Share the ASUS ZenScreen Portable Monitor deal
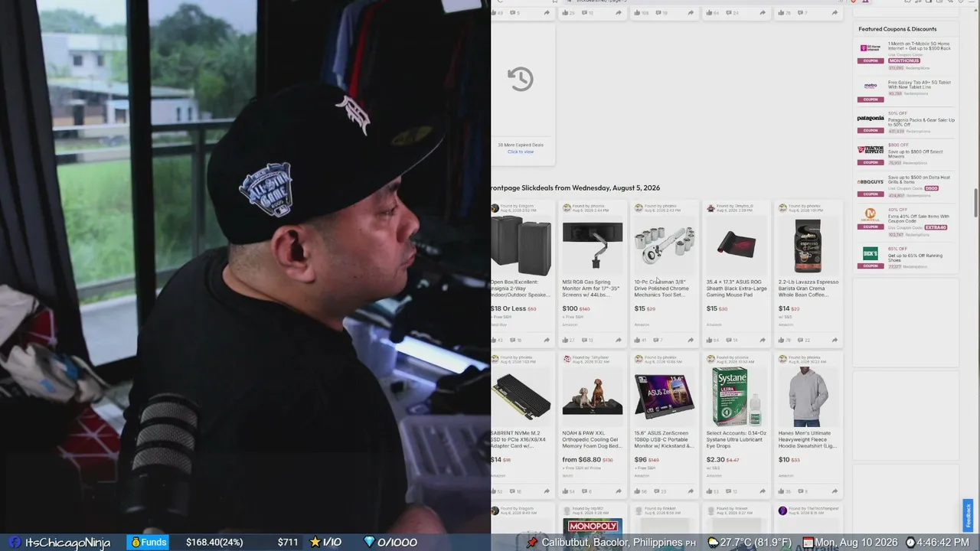Viewport: 980px width, 551px height. pos(691,491)
